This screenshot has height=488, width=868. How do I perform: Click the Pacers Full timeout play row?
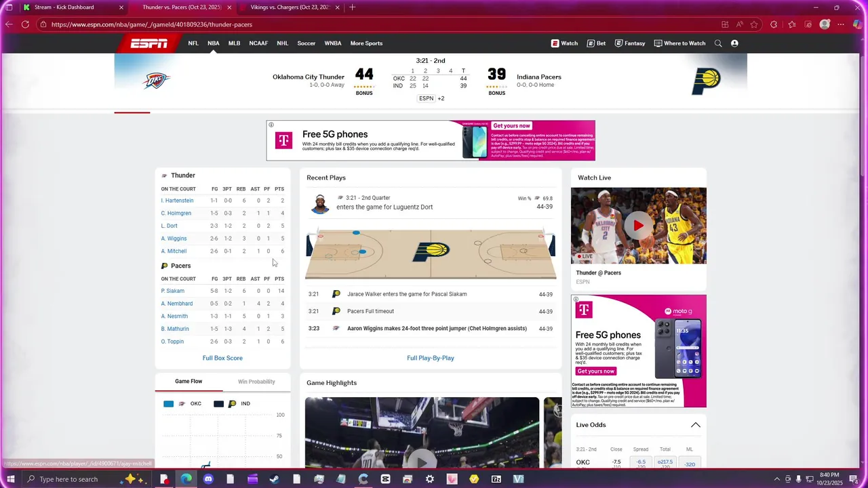click(430, 312)
